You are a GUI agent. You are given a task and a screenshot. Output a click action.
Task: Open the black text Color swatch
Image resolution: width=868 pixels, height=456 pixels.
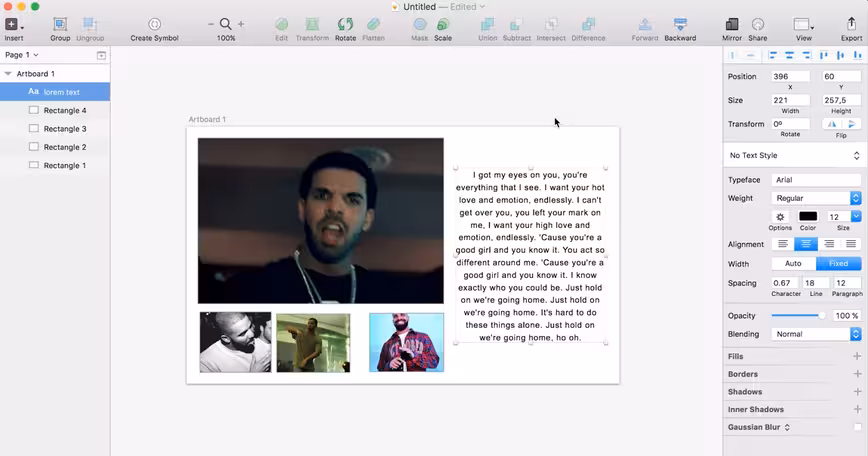pyautogui.click(x=808, y=216)
